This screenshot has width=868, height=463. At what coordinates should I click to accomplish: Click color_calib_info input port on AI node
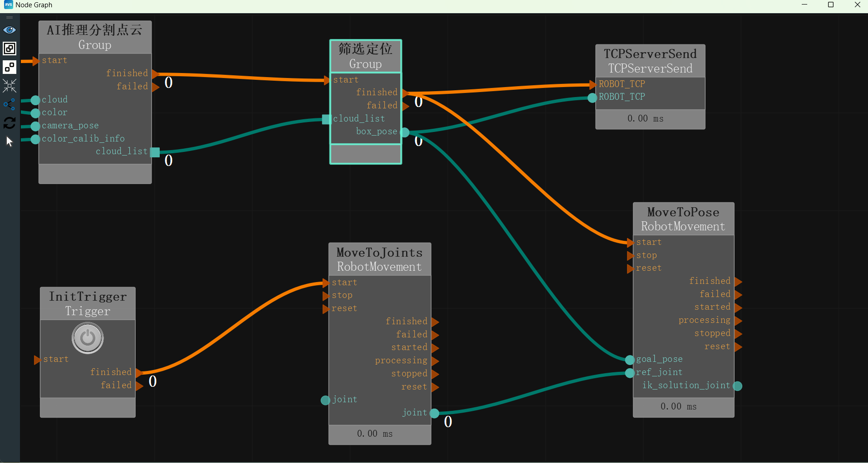coord(35,139)
